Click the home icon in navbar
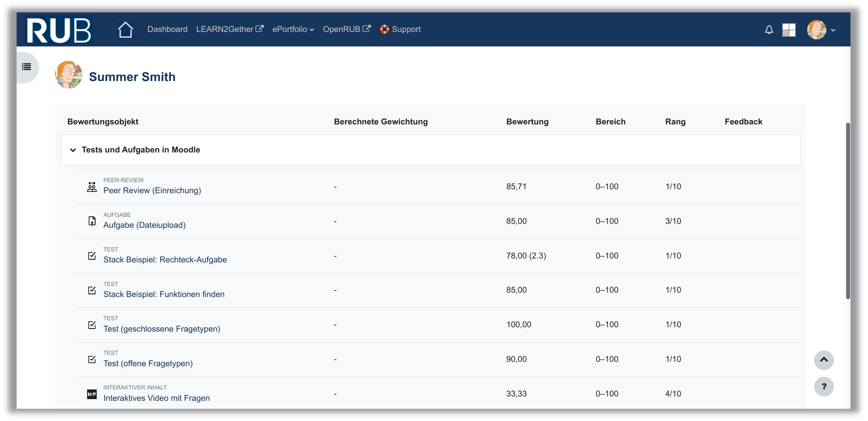868x421 pixels. (126, 30)
